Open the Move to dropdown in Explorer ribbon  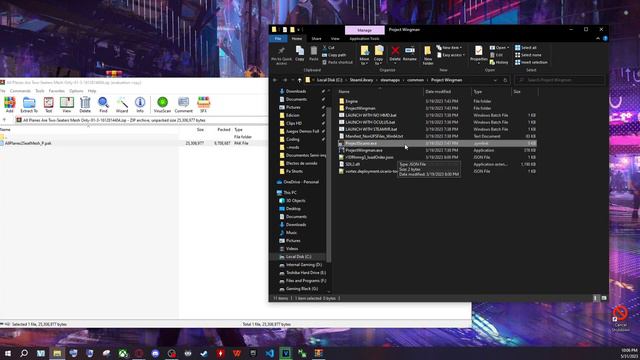pos(364,55)
